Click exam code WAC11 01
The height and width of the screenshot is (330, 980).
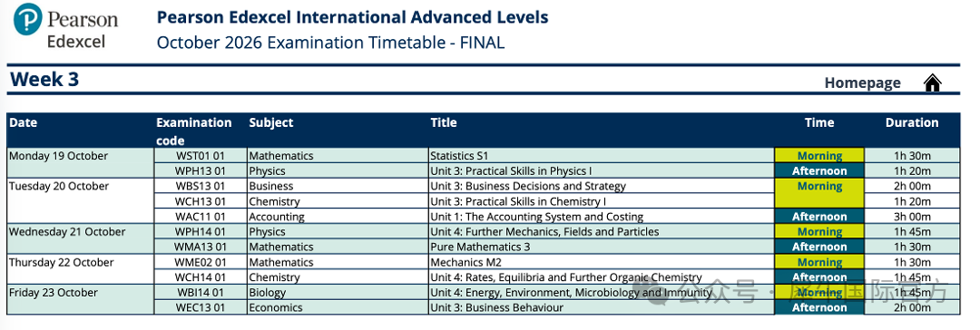click(200, 217)
